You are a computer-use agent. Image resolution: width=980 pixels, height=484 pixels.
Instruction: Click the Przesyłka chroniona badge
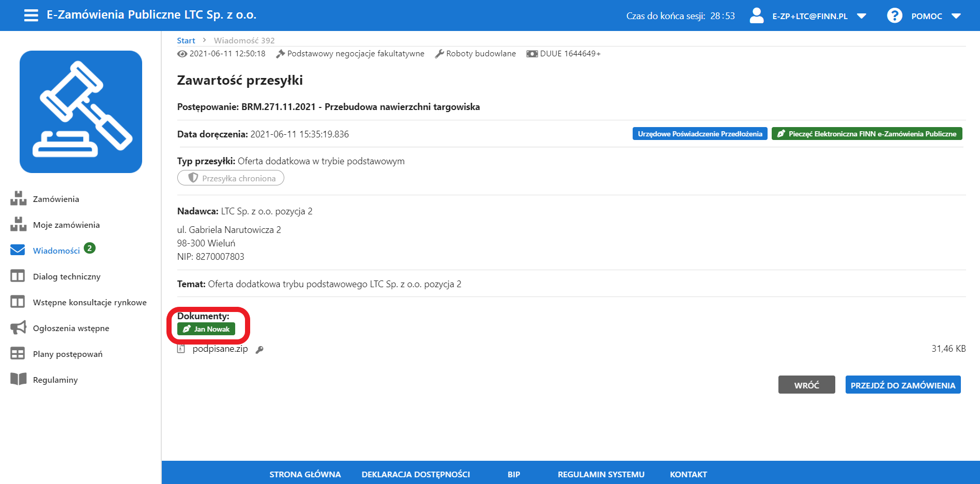click(x=231, y=178)
